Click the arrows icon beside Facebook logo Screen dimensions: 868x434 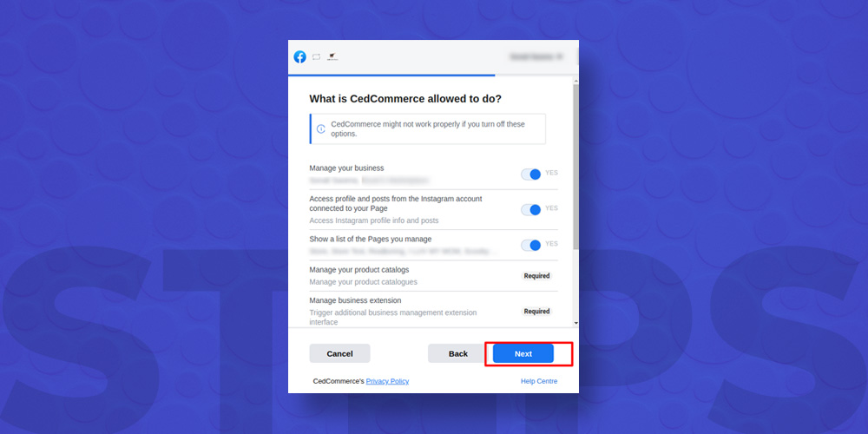tap(316, 57)
